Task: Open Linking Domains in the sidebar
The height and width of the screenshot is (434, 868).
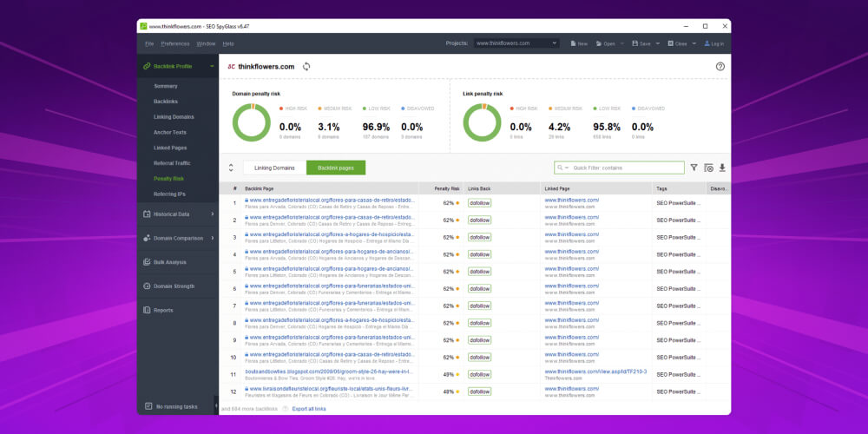Action: [x=174, y=117]
